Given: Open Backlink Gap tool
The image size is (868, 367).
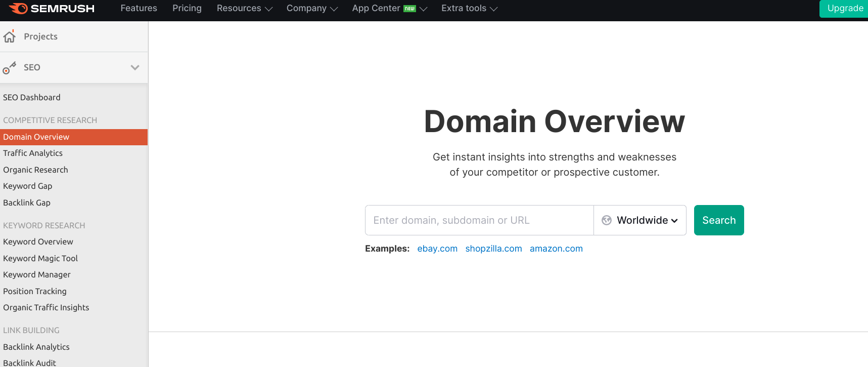Looking at the screenshot, I should 27,202.
